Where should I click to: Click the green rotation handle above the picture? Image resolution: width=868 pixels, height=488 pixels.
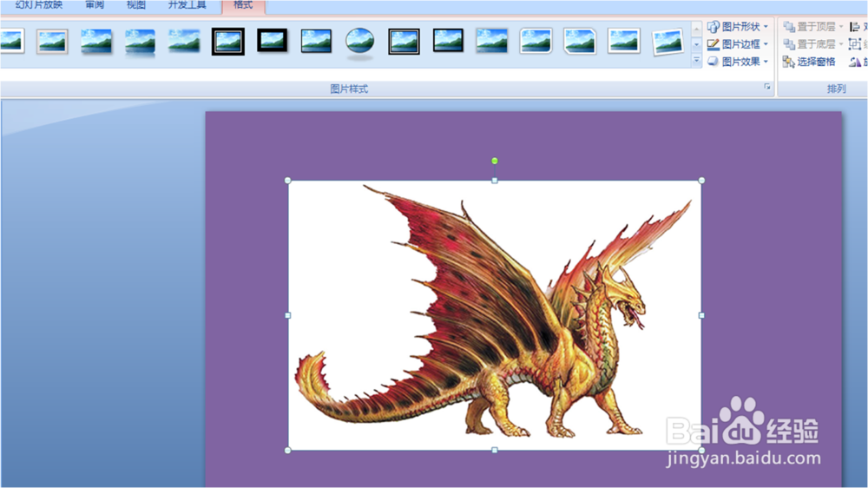(495, 162)
